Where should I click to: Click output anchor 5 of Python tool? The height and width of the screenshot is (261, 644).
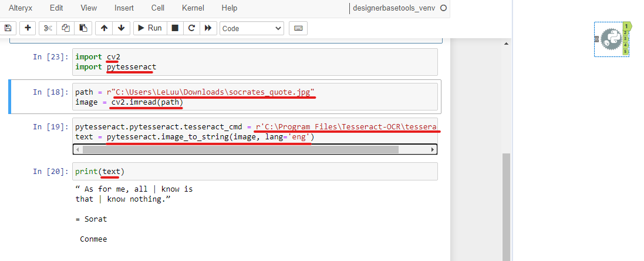pyautogui.click(x=626, y=51)
